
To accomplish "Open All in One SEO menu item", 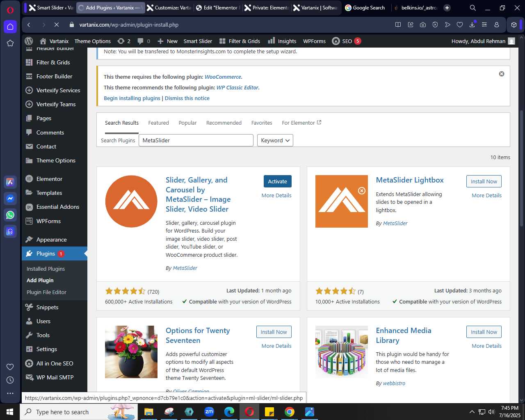I will pos(55,363).
